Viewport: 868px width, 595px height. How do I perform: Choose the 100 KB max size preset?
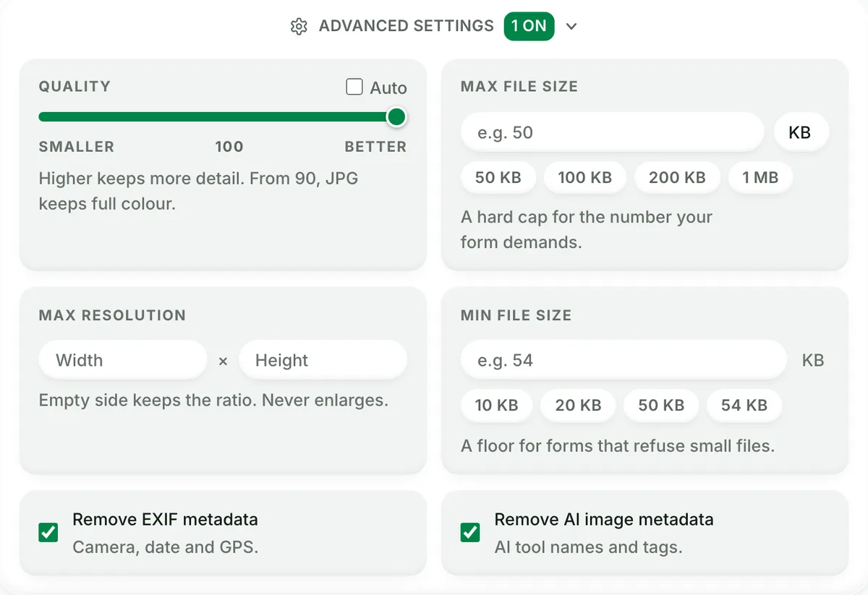coord(585,178)
